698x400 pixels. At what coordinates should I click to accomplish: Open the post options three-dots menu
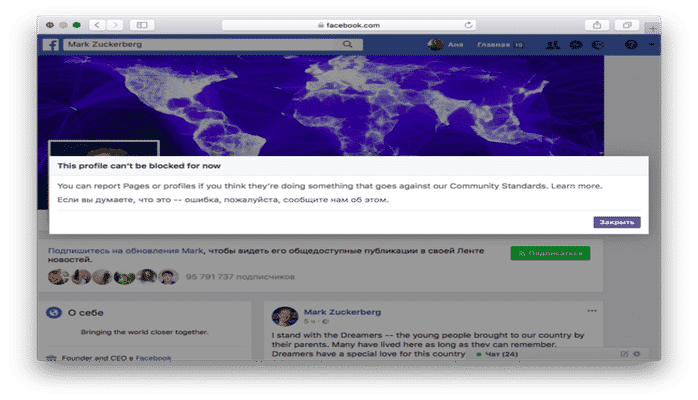coord(592,311)
